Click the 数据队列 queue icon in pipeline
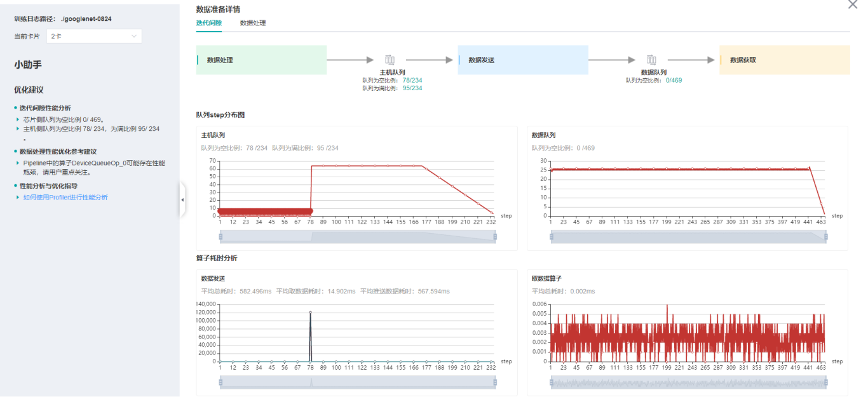The height and width of the screenshot is (397, 868). (651, 60)
